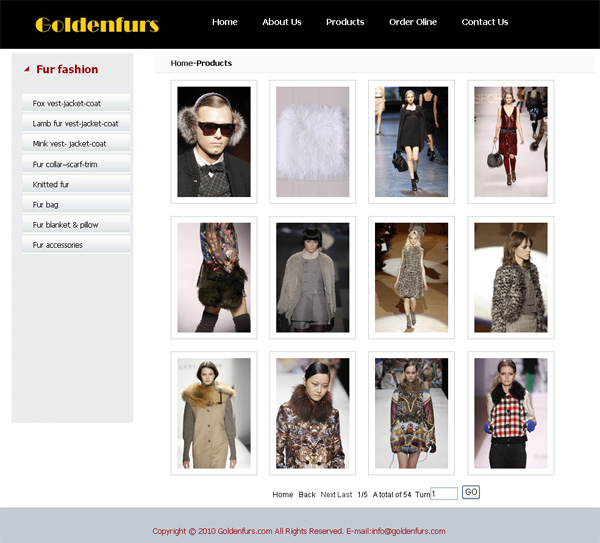The image size is (600, 543).
Task: Click the 'A total of 54' text
Action: (x=392, y=494)
